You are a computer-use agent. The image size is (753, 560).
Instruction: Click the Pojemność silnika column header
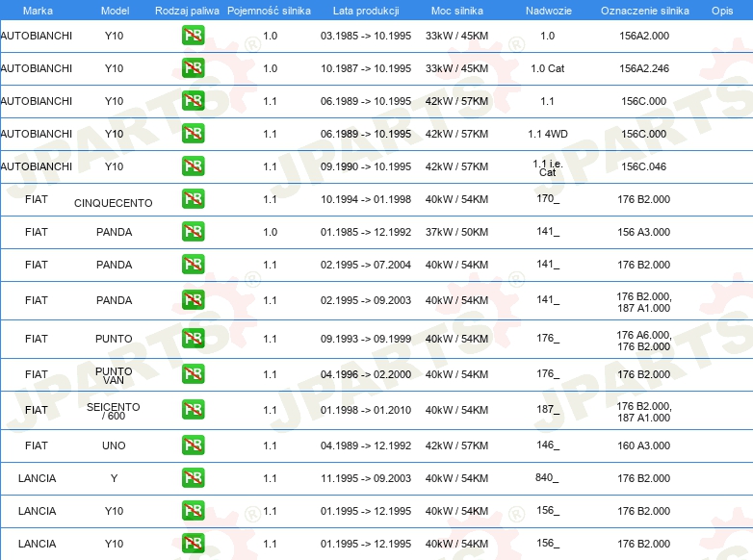[x=269, y=11]
